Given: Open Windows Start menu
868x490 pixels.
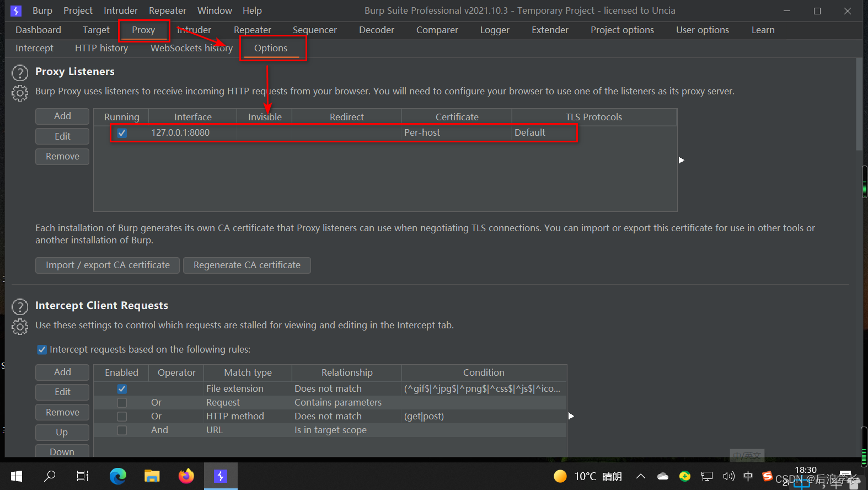Looking at the screenshot, I should [x=17, y=476].
